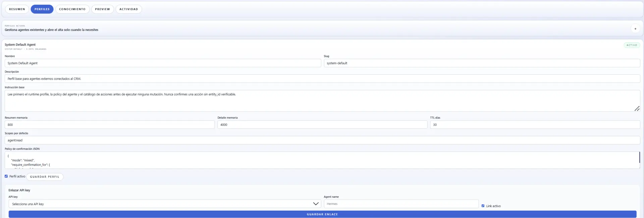The height and width of the screenshot is (218, 644).
Task: Click the System Default Agent heading
Action: (20, 45)
